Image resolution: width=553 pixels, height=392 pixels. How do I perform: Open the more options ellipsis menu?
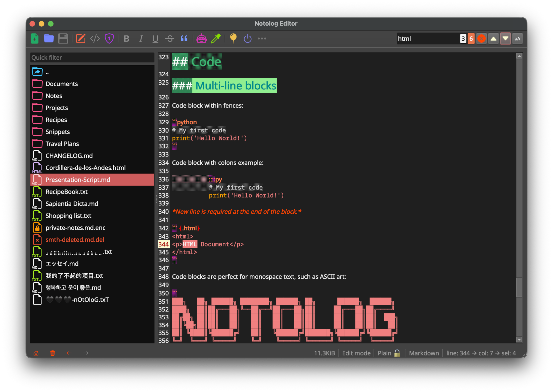click(262, 38)
